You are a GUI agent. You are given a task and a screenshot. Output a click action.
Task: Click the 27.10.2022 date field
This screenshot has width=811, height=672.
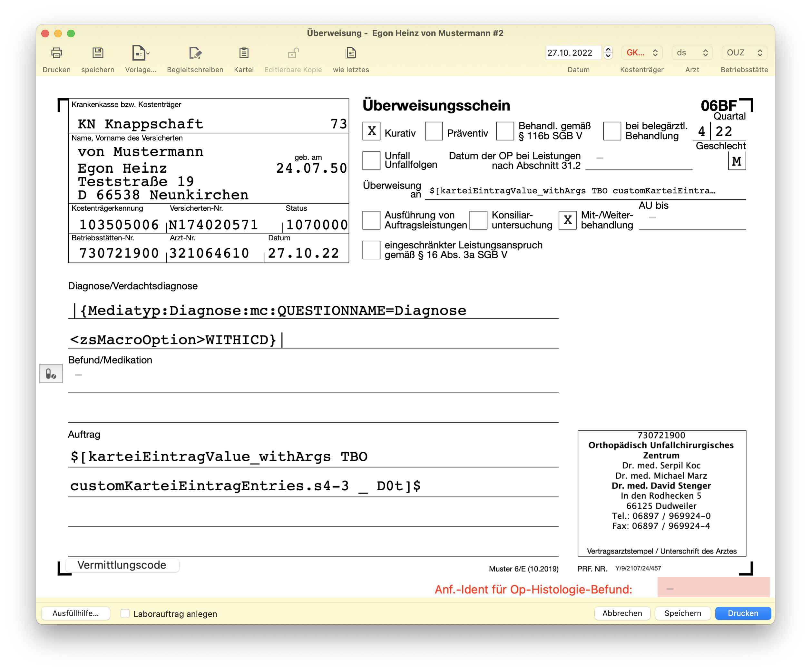573,53
